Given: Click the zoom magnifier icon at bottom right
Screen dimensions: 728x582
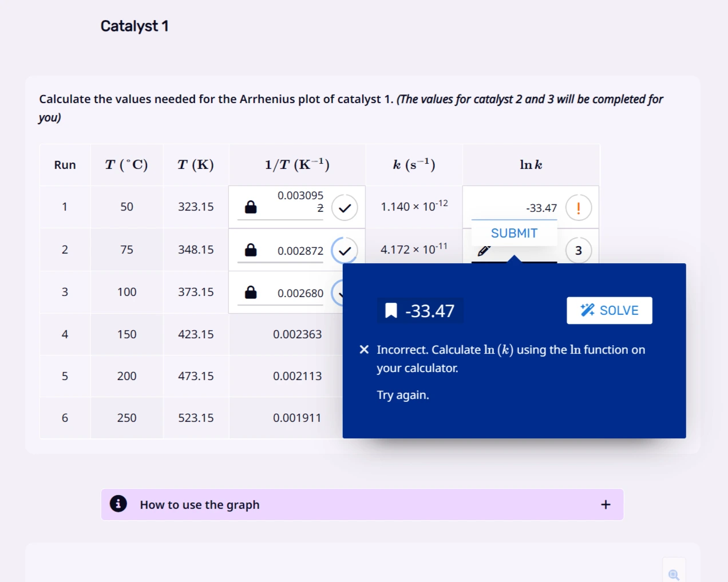Looking at the screenshot, I should tap(674, 574).
